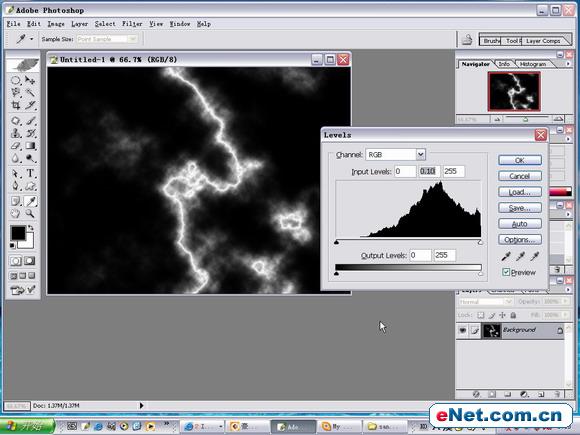The width and height of the screenshot is (580, 435).
Task: Click OK in the Levels dialog
Action: [x=520, y=160]
